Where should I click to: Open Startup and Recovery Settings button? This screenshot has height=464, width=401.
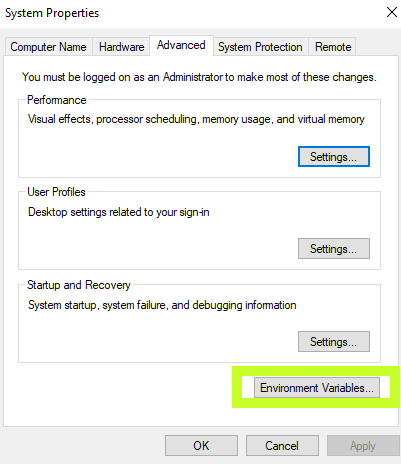coord(334,342)
